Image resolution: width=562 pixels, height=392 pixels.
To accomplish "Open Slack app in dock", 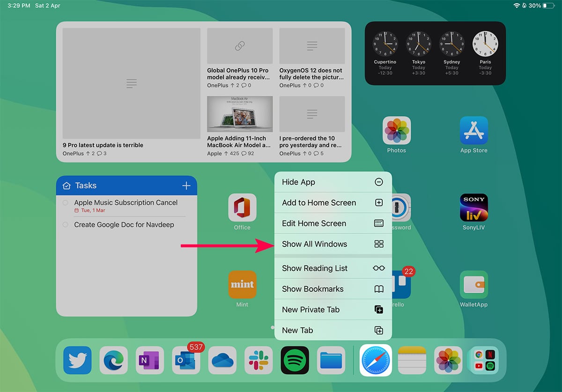I will 259,360.
